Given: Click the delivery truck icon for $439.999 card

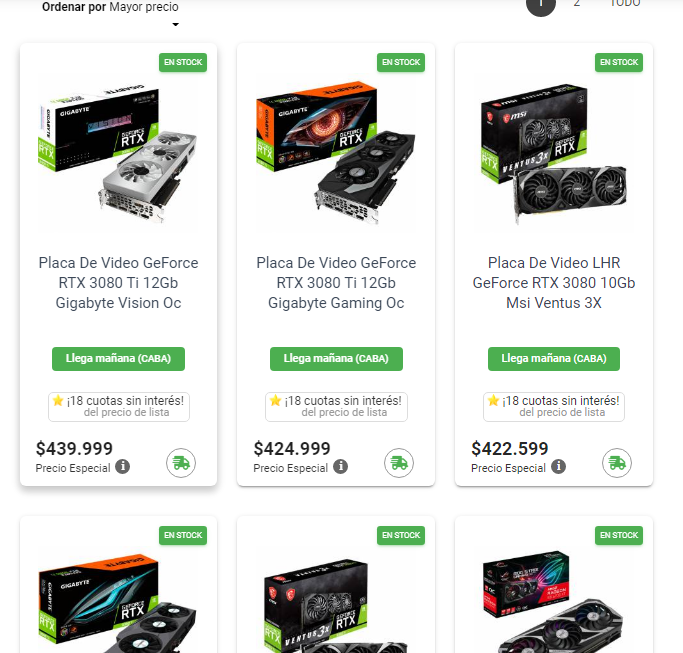Looking at the screenshot, I should [181, 463].
